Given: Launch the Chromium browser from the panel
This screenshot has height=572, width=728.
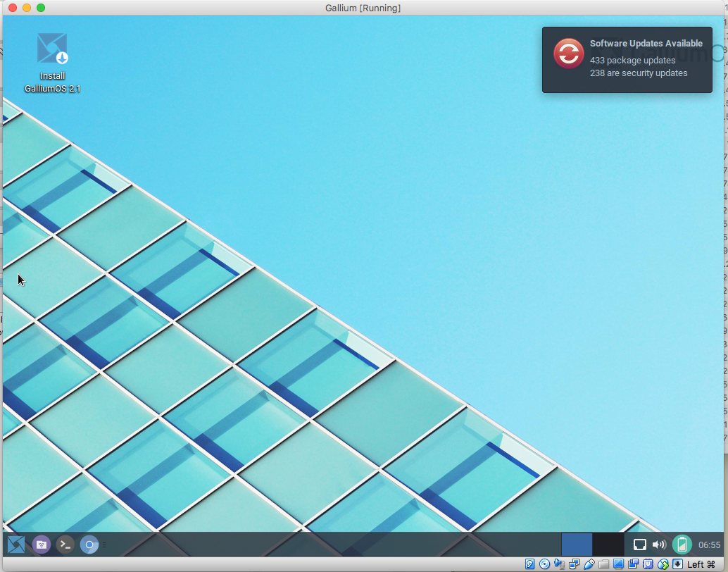Looking at the screenshot, I should [89, 545].
